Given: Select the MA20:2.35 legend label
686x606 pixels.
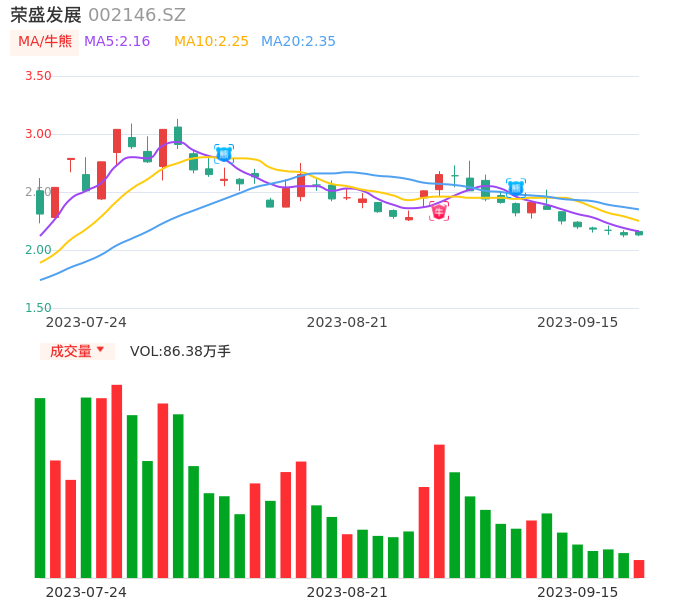Looking at the screenshot, I should (298, 42).
